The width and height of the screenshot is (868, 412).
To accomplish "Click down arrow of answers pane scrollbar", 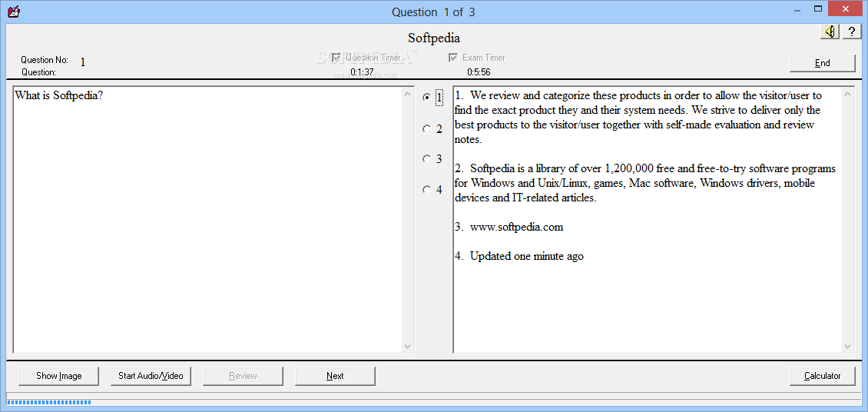I will coord(848,346).
